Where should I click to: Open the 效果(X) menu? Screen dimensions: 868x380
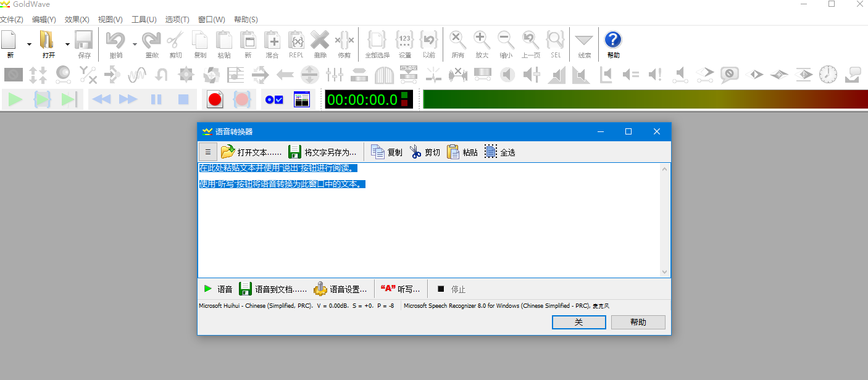pyautogui.click(x=77, y=20)
